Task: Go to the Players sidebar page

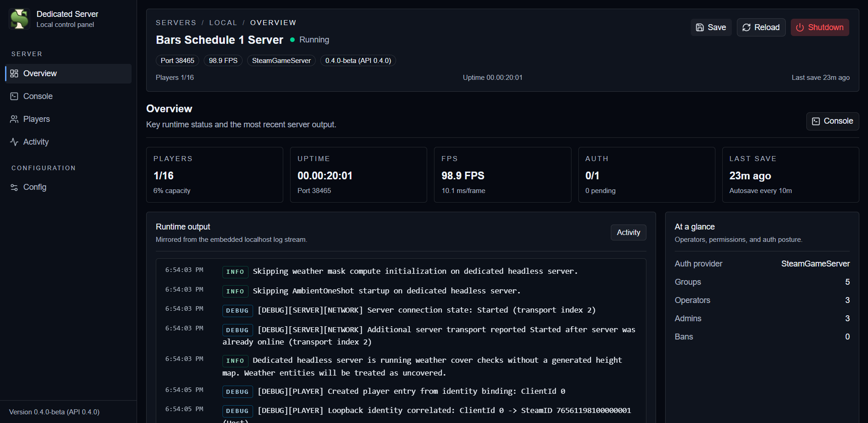Action: pyautogui.click(x=69, y=119)
